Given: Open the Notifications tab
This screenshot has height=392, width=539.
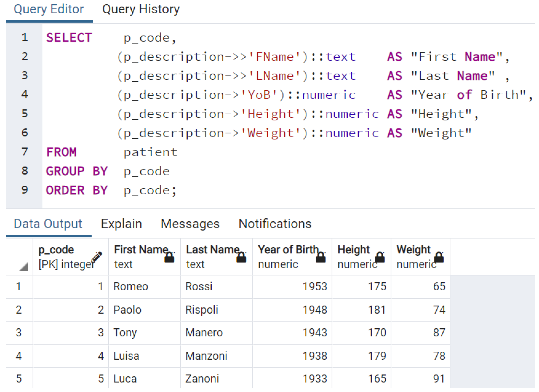Looking at the screenshot, I should 275,224.
